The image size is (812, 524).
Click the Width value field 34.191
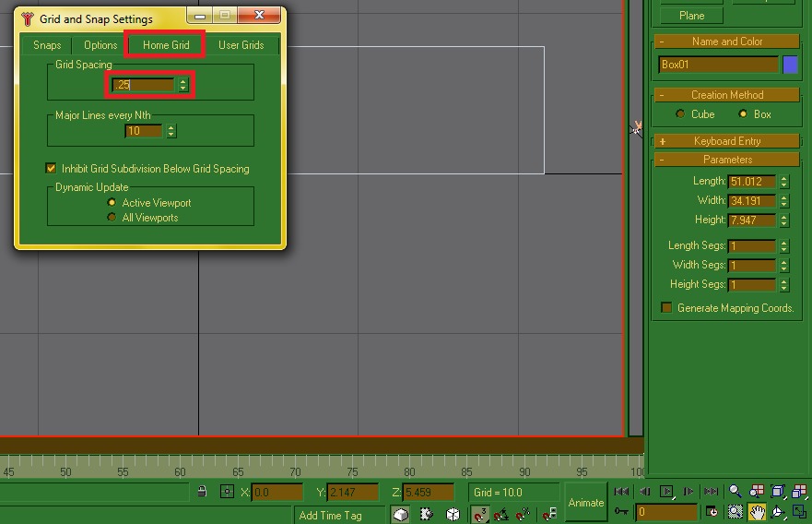pos(751,200)
